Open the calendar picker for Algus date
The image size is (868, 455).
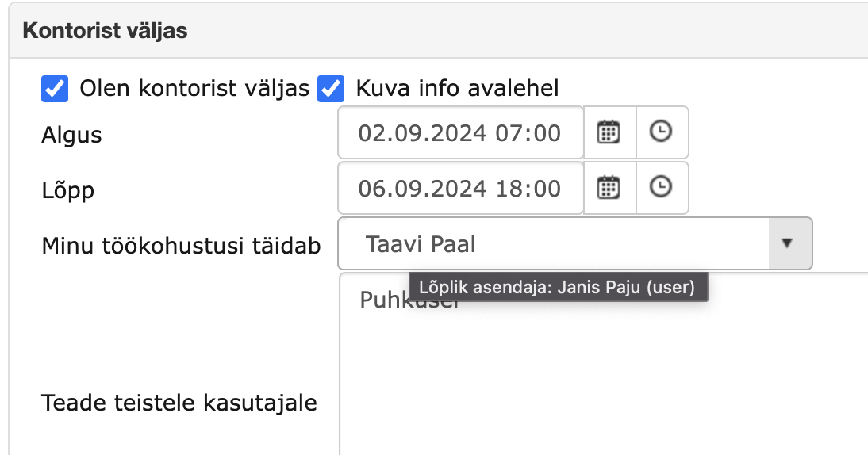coord(609,132)
